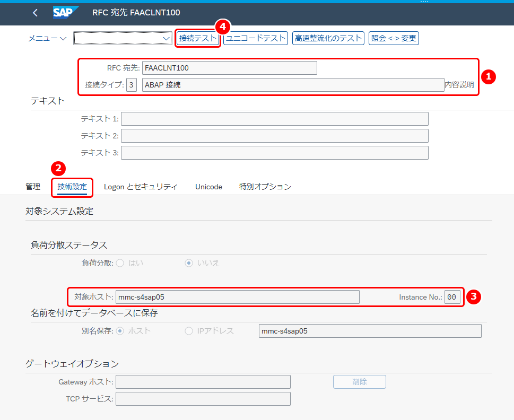Click into the テキスト 1 field
Image resolution: width=514 pixels, height=420 pixels.
pos(275,119)
